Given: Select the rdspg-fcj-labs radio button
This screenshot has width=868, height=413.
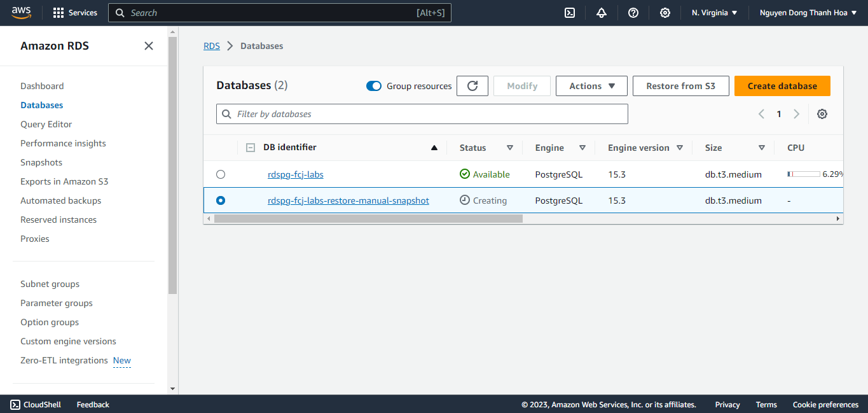Looking at the screenshot, I should (x=221, y=174).
